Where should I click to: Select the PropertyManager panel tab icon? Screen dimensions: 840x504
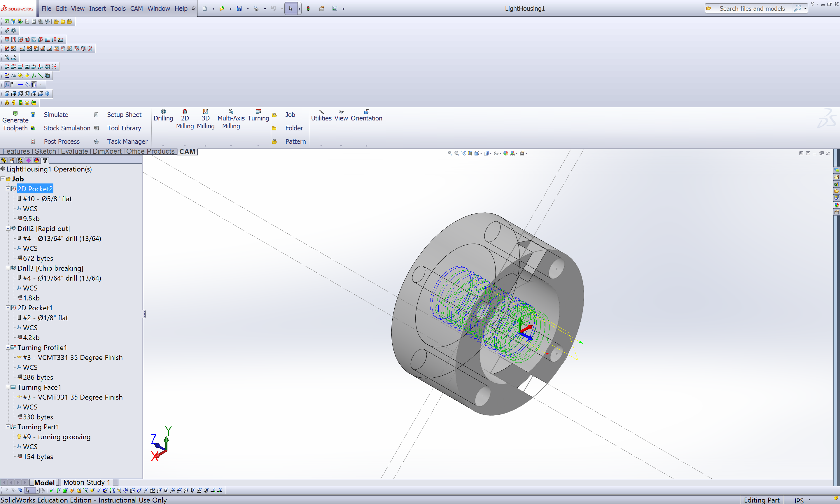coord(12,160)
